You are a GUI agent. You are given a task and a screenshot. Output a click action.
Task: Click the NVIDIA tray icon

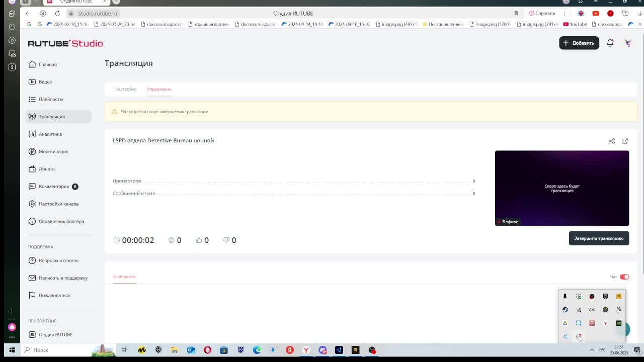point(619,323)
